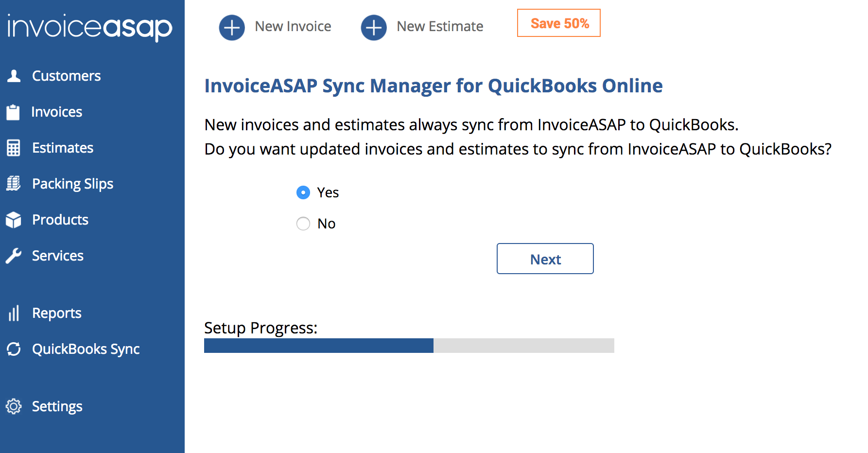Image resolution: width=868 pixels, height=453 pixels.
Task: Open the Packing Slips menu item
Action: [72, 184]
